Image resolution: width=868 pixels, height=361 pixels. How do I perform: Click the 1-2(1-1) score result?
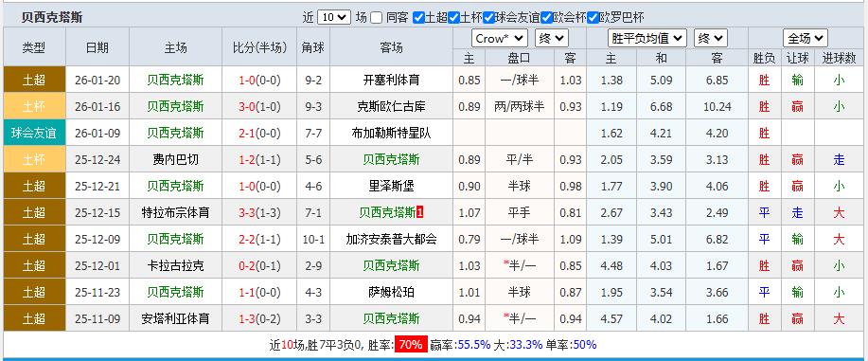coord(259,160)
